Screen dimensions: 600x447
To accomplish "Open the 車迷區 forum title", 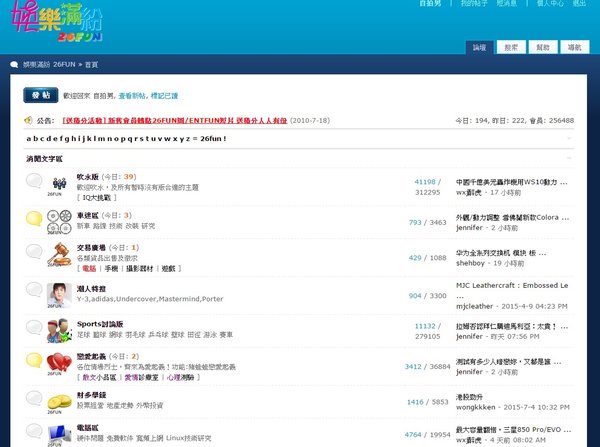I will click(88, 215).
